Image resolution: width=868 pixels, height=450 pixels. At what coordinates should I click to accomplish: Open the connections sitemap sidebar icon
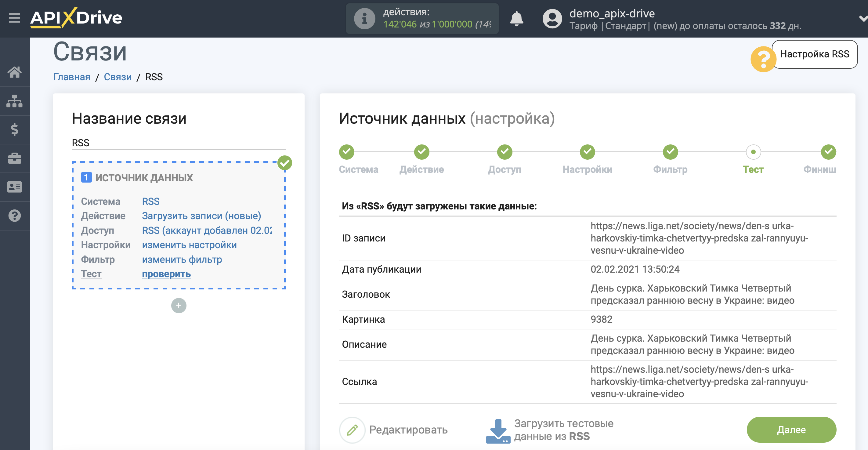pos(14,101)
